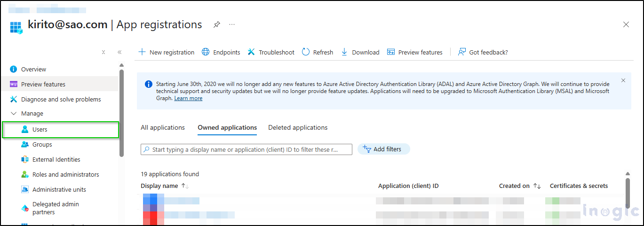The image size is (644, 226).
Task: Click '19 applications found' text
Action: [x=170, y=174]
